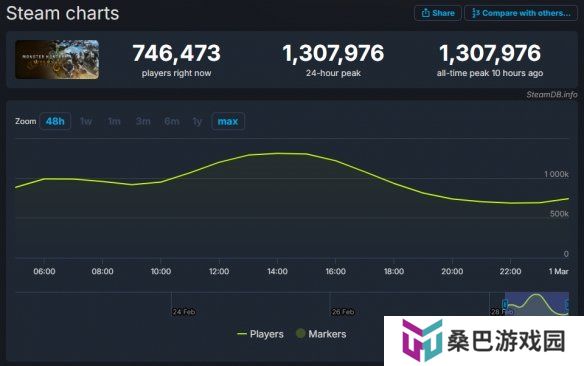This screenshot has width=584, height=366.
Task: Click the 24 Feb navigator marker
Action: [x=184, y=312]
